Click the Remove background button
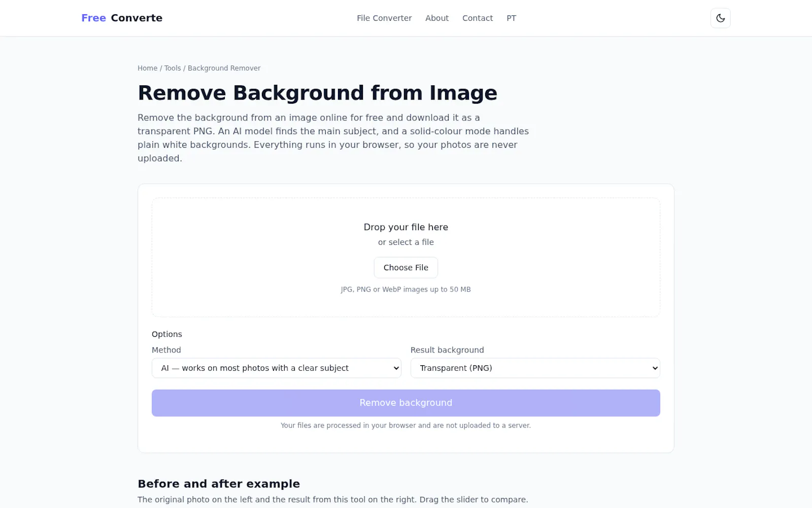This screenshot has height=508, width=812. click(406, 403)
